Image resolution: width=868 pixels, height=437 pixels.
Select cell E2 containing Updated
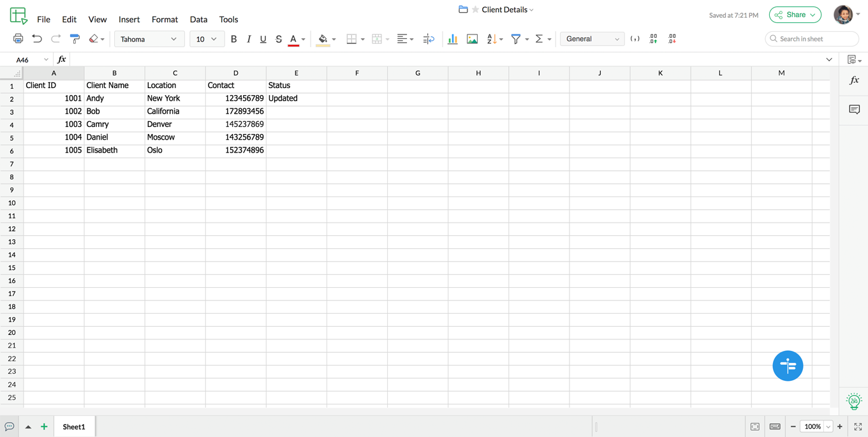tap(297, 99)
